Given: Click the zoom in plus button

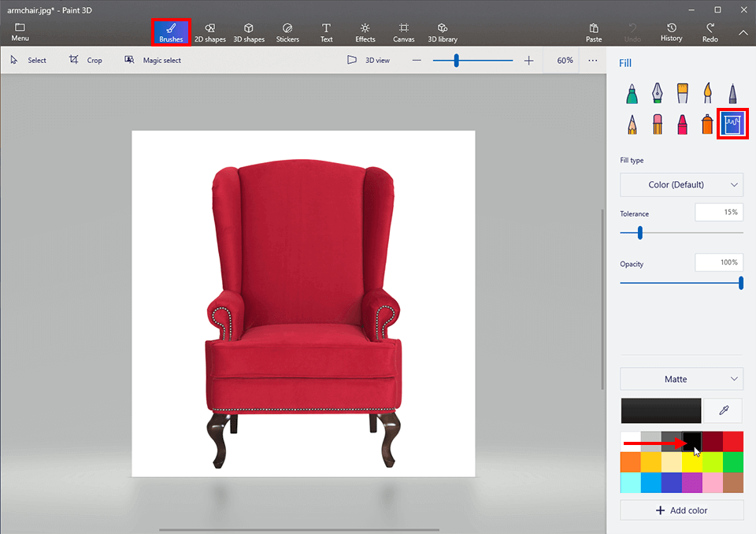Looking at the screenshot, I should point(529,61).
